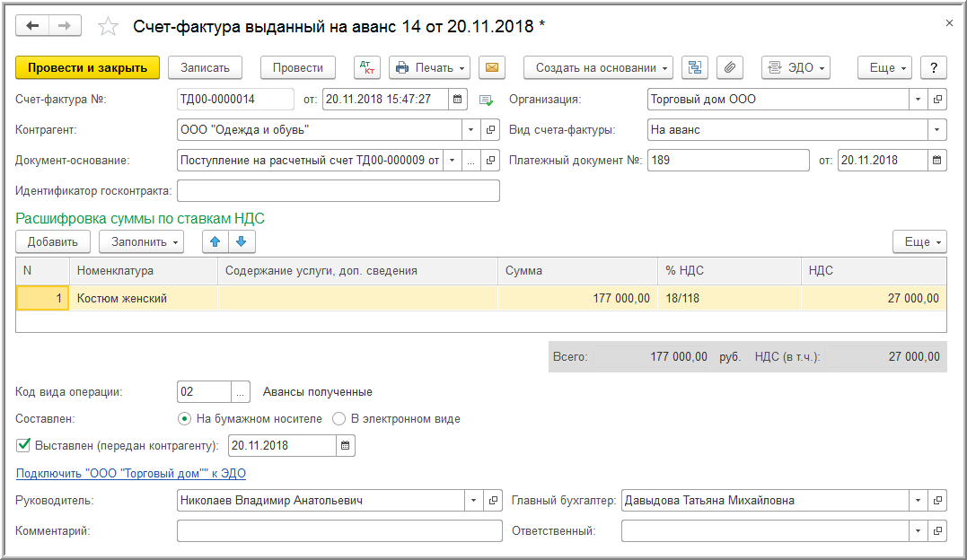Click the green document status icon near date
This screenshot has width=967, height=560.
[x=486, y=100]
